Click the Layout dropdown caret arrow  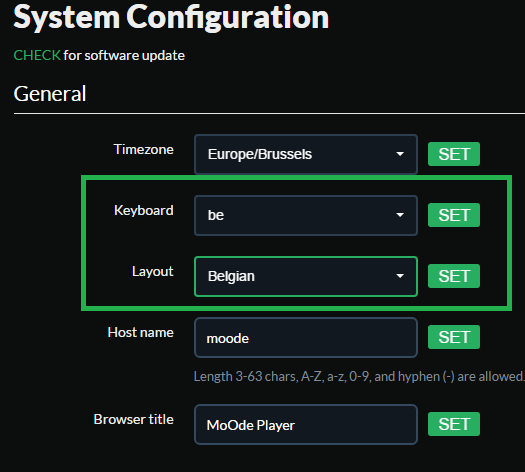point(400,276)
